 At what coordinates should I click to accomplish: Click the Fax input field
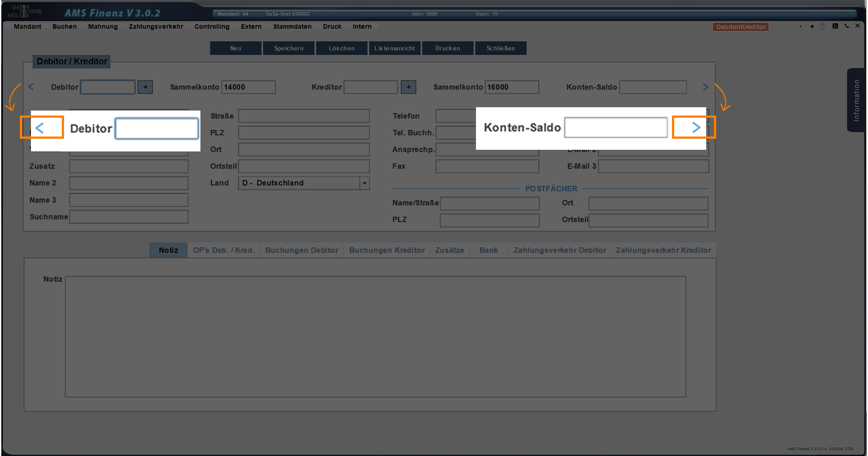[x=487, y=166]
